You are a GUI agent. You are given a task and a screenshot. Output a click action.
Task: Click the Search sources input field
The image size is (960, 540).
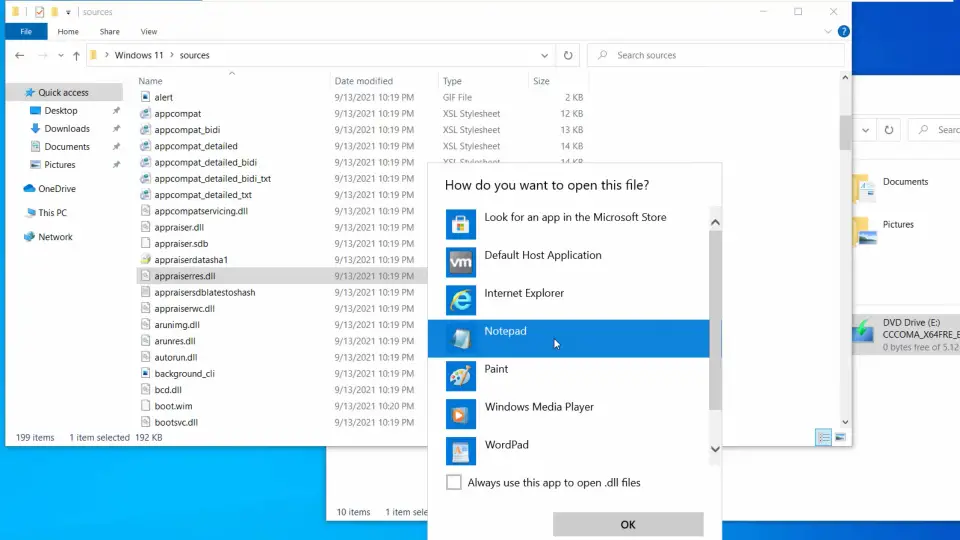[715, 55]
